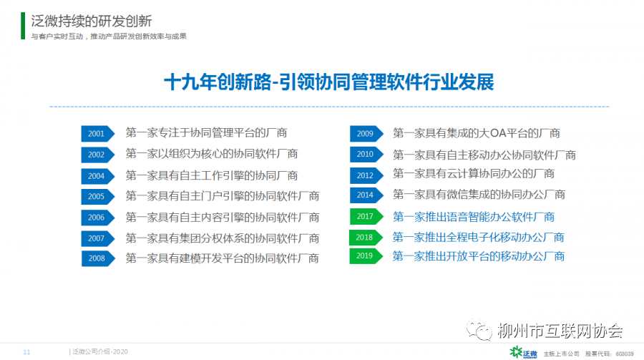Select text 第一家具有集团分权体系的协同软件厂商

[223, 238]
